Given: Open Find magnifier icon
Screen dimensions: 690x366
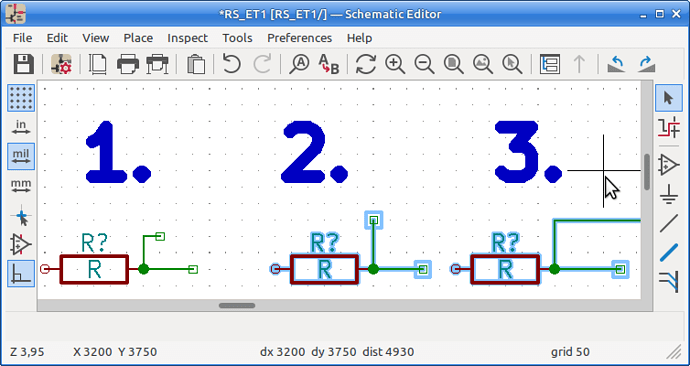Looking at the screenshot, I should tap(299, 64).
